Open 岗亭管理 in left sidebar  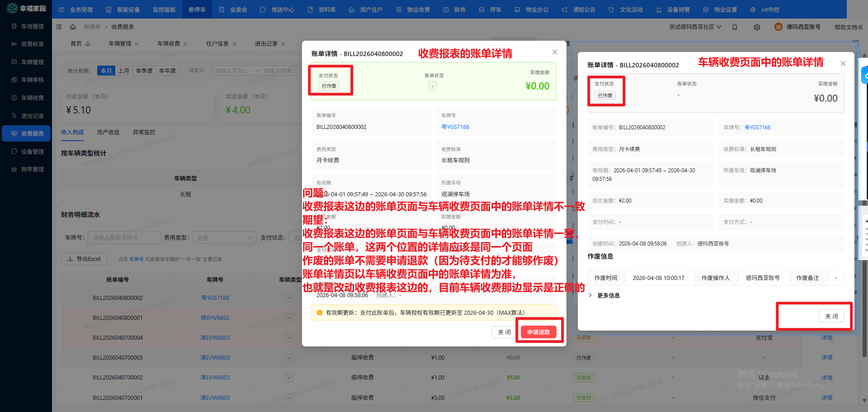click(32, 169)
